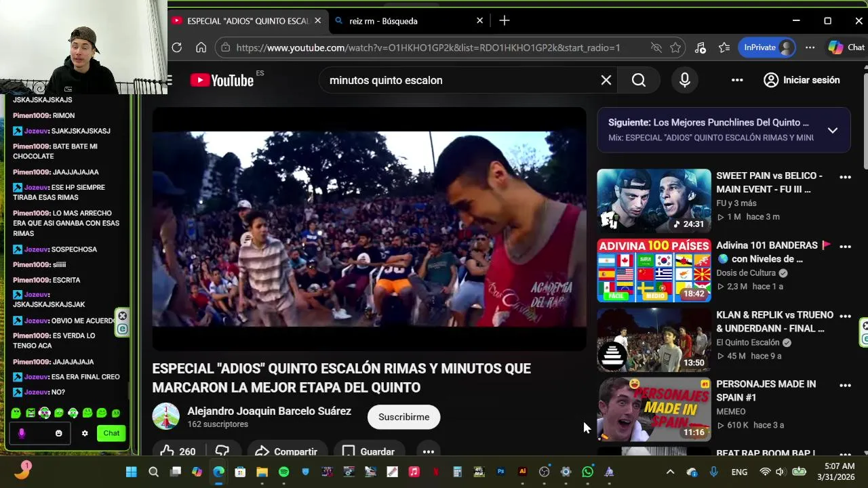Screen dimensions: 868x488
Task: Switch ENG input language indicator
Action: click(x=739, y=472)
